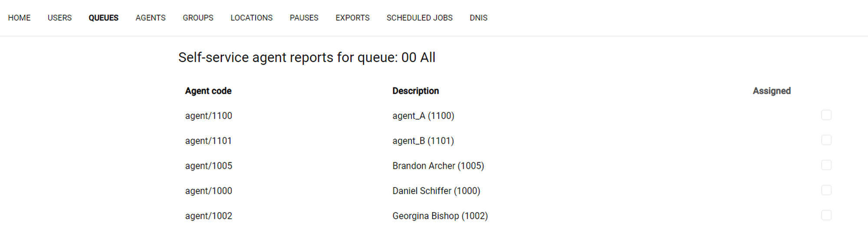Assign Brandon Archer (1005) via checkbox
This screenshot has width=868, height=227.
pos(826,165)
